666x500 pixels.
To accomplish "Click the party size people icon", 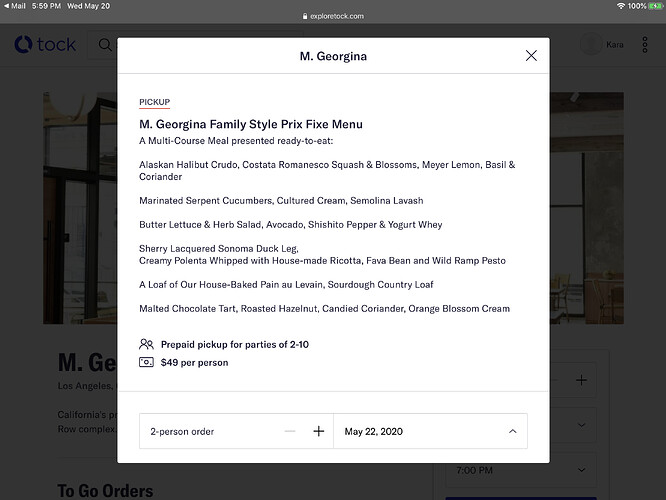I will pos(146,344).
